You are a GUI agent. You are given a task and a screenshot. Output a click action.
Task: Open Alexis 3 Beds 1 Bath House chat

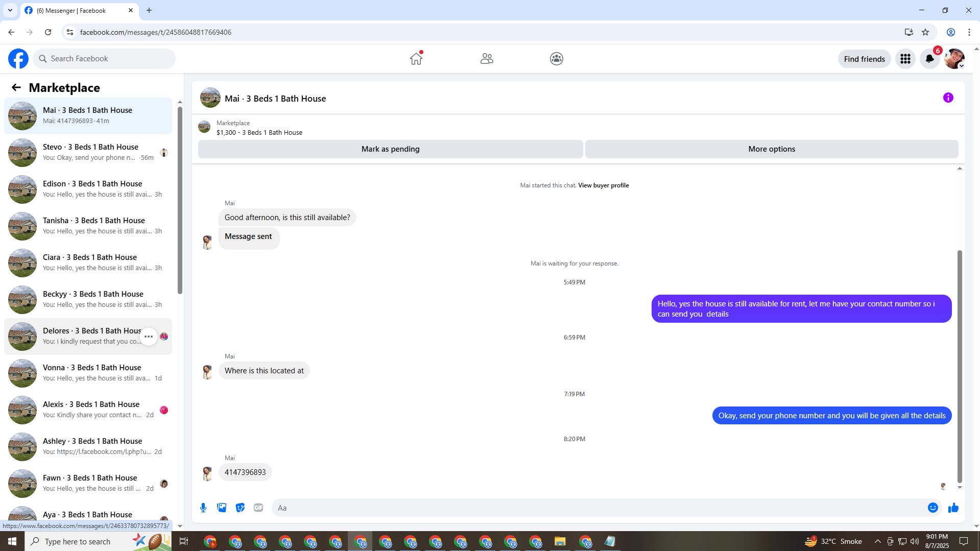88,410
